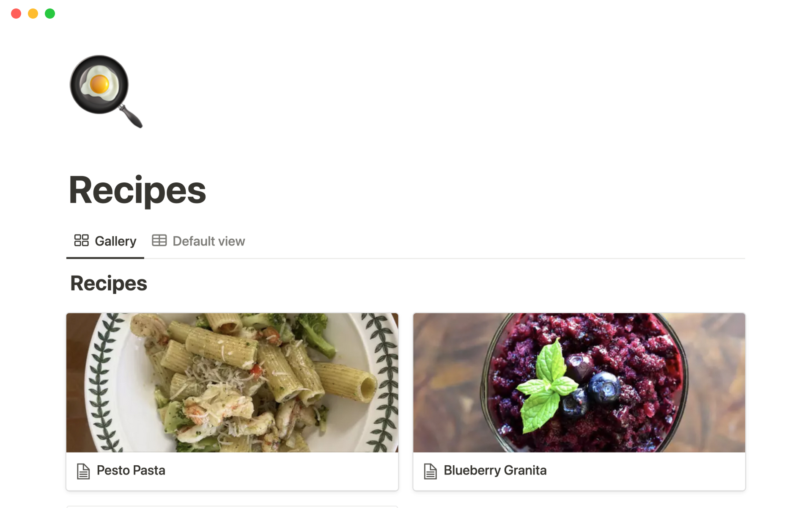Click the large Recipes page title
Viewport: 812px width, 508px height.
137,190
